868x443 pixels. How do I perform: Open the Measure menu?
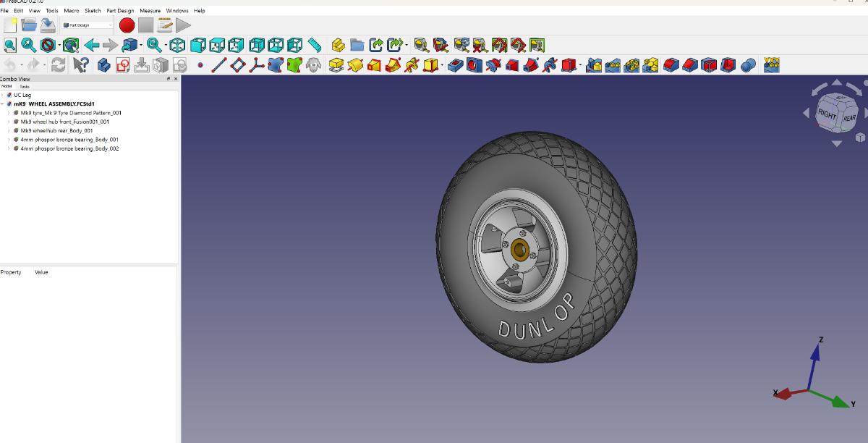click(x=150, y=11)
